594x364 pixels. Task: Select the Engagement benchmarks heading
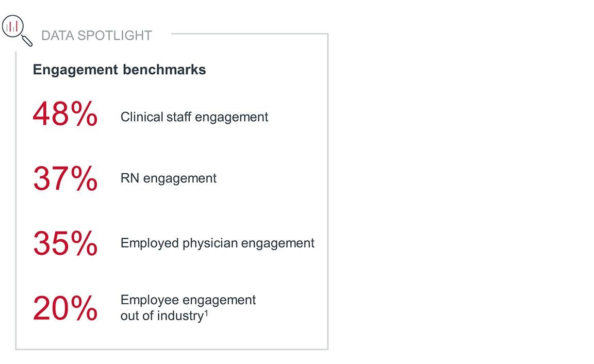click(x=119, y=70)
